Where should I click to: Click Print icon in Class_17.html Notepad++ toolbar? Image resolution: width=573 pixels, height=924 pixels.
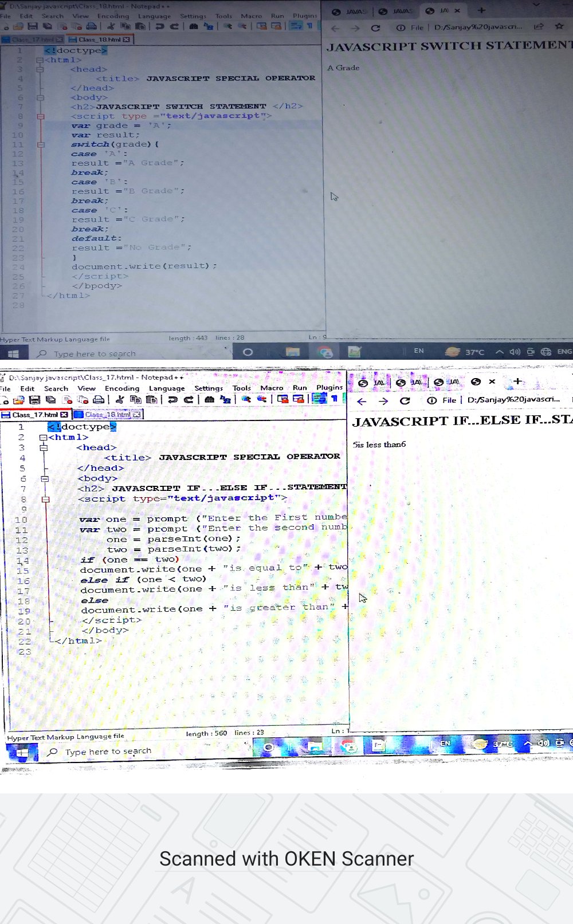coord(99,400)
